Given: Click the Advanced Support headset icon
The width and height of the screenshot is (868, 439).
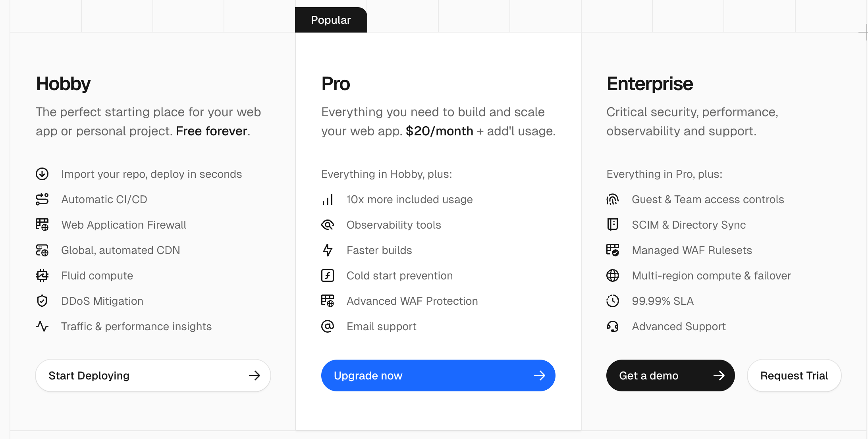Looking at the screenshot, I should 613,326.
